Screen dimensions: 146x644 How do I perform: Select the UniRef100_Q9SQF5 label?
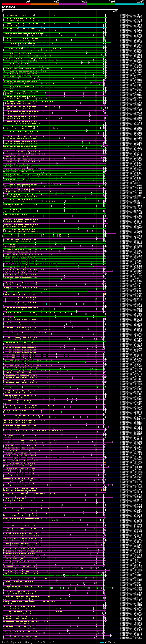point(131,304)
